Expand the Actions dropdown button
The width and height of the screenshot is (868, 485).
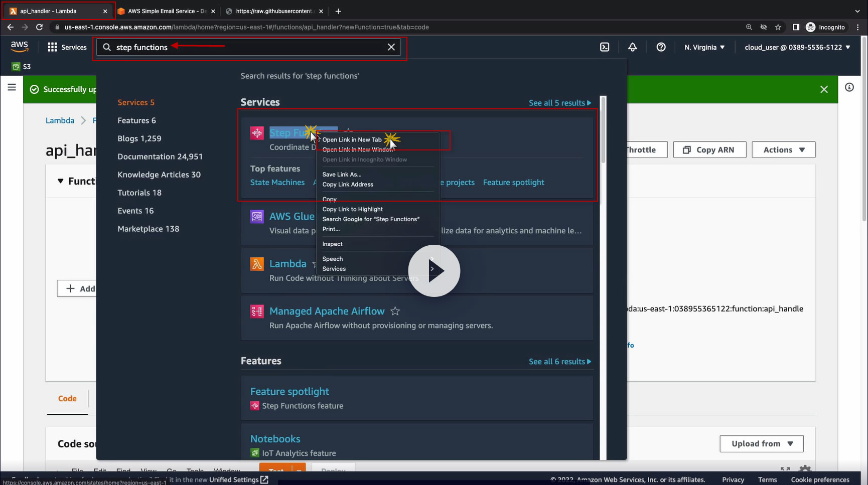(783, 150)
